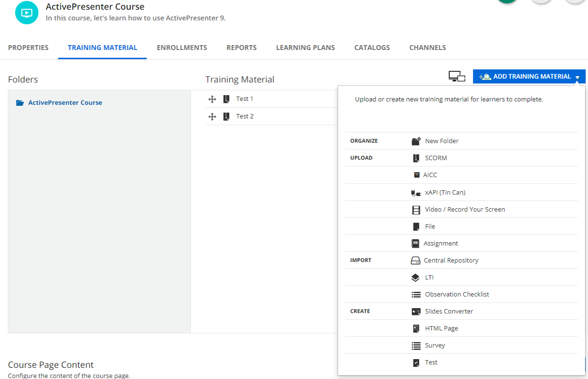Open the CHANNELS tab
This screenshot has height=379, width=588.
[x=427, y=48]
